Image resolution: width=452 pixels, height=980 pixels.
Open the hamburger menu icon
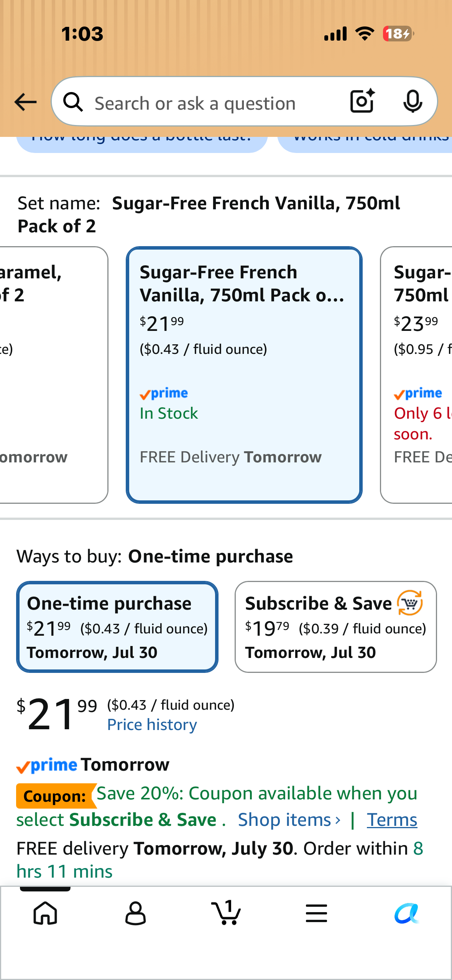316,913
